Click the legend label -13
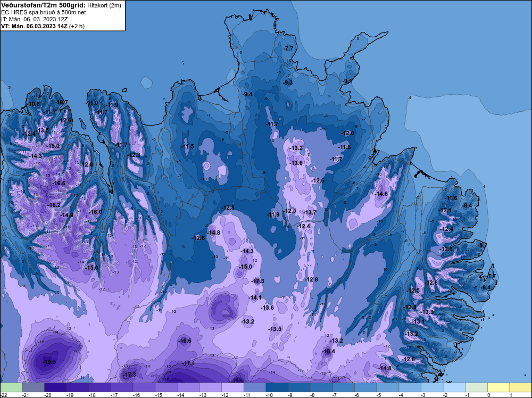532x398 pixels. pos(202,395)
